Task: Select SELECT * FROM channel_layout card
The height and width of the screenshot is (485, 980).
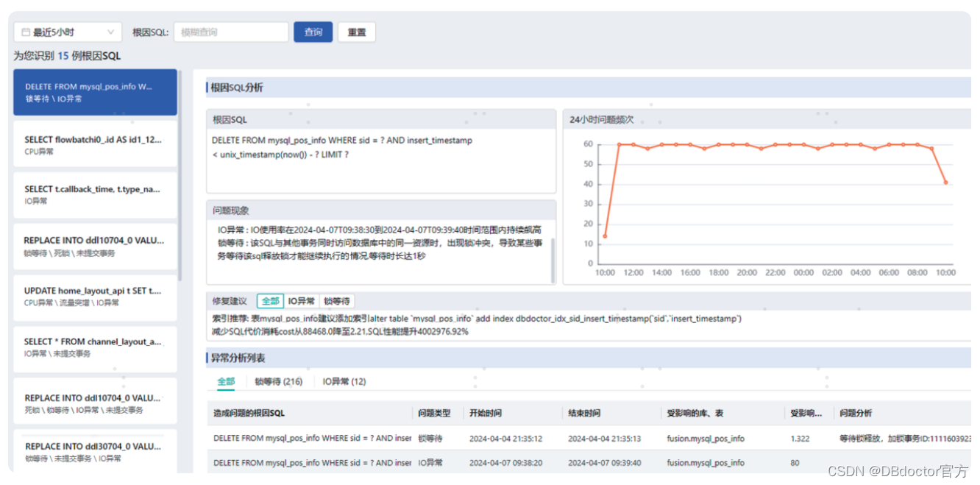Action: click(x=95, y=348)
